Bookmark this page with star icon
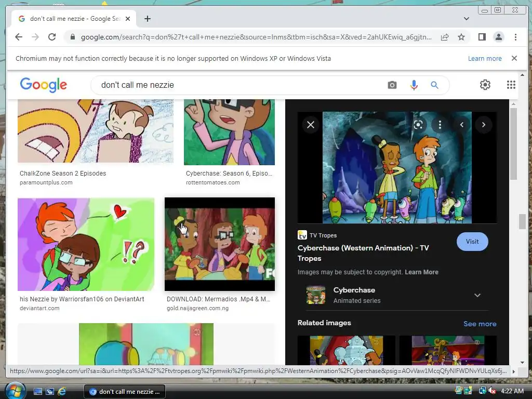Viewport: 532px width, 399px height. tap(461, 37)
